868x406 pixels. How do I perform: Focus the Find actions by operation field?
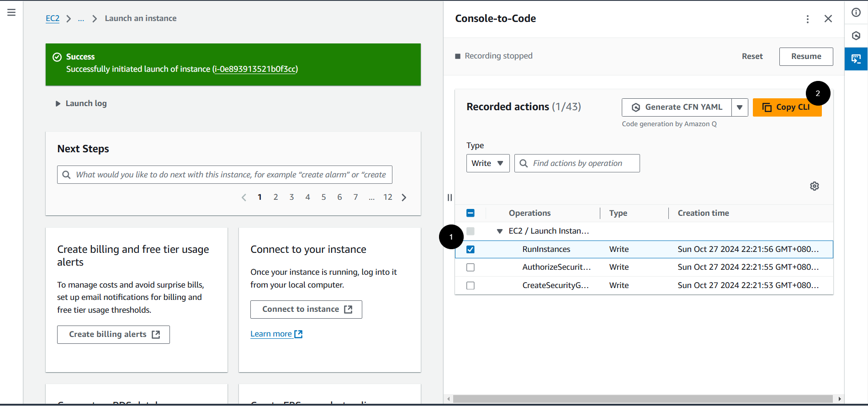click(577, 163)
